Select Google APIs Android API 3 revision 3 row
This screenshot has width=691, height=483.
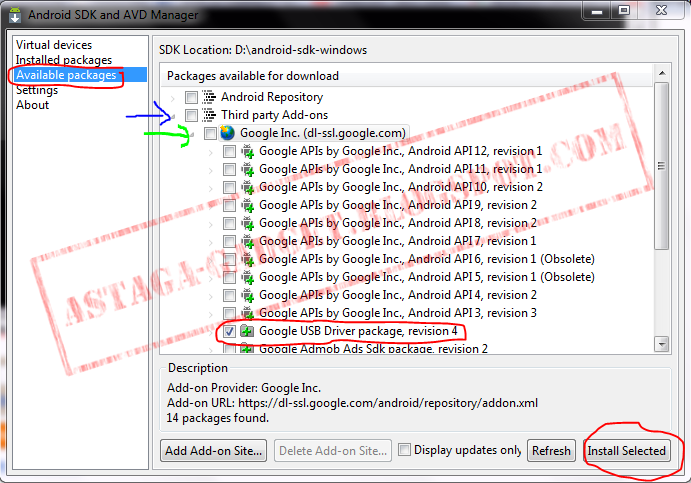point(398,313)
